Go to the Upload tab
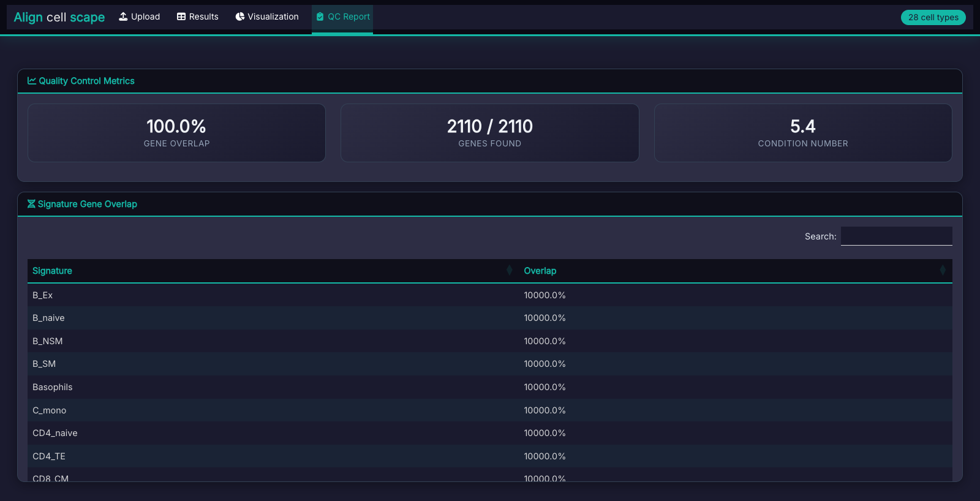 140,17
